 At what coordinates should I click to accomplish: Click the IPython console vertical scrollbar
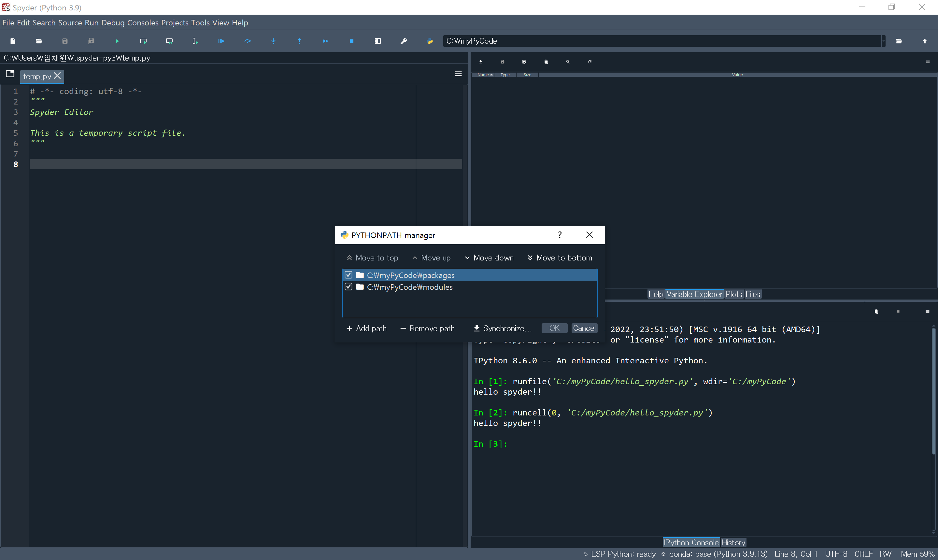[x=933, y=391]
